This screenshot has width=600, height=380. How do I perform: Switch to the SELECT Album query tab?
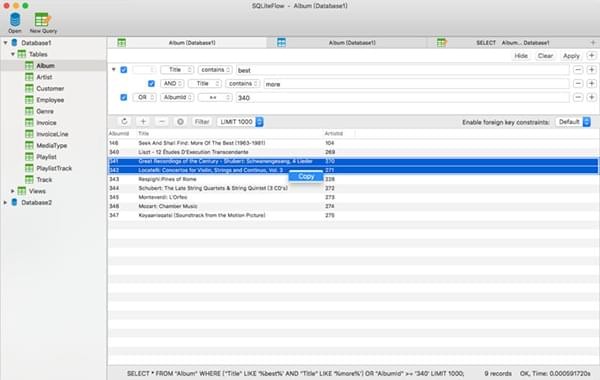(x=507, y=42)
